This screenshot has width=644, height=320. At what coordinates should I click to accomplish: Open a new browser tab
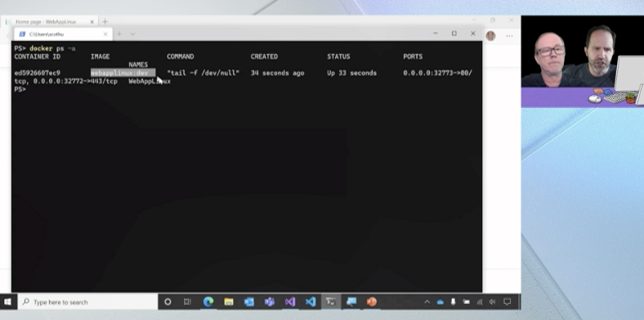pyautogui.click(x=105, y=21)
